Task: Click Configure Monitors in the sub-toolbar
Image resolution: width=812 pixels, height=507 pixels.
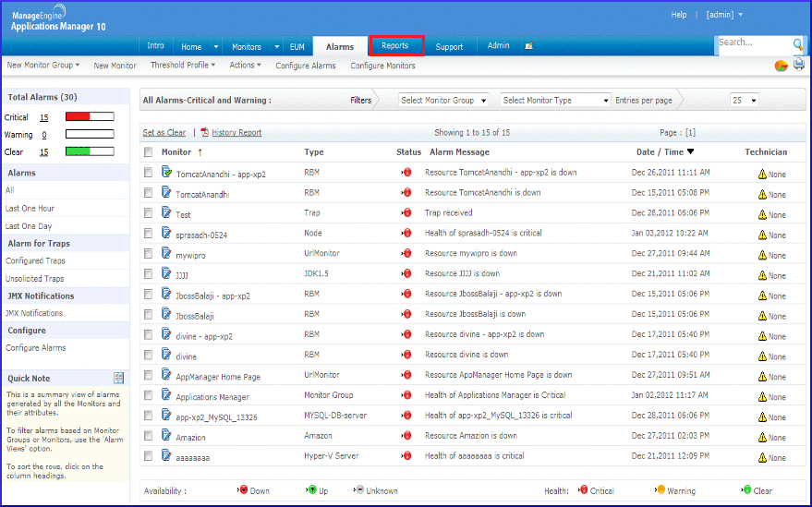Action: coord(382,66)
